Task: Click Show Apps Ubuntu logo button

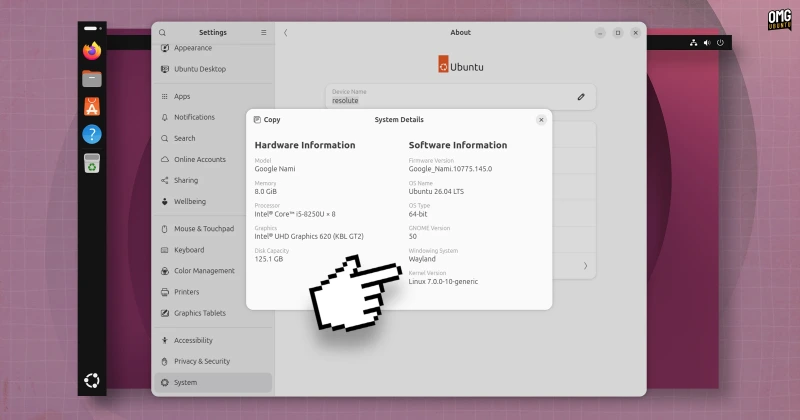Action: point(92,380)
